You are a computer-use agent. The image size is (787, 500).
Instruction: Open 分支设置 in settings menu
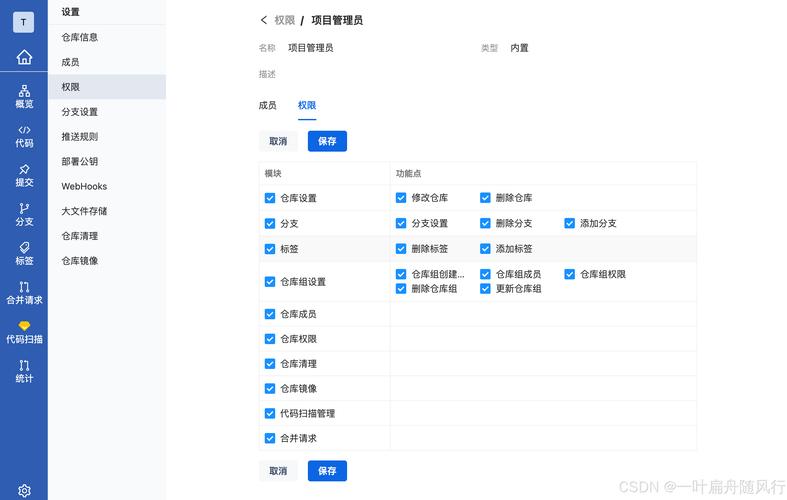[x=107, y=112]
